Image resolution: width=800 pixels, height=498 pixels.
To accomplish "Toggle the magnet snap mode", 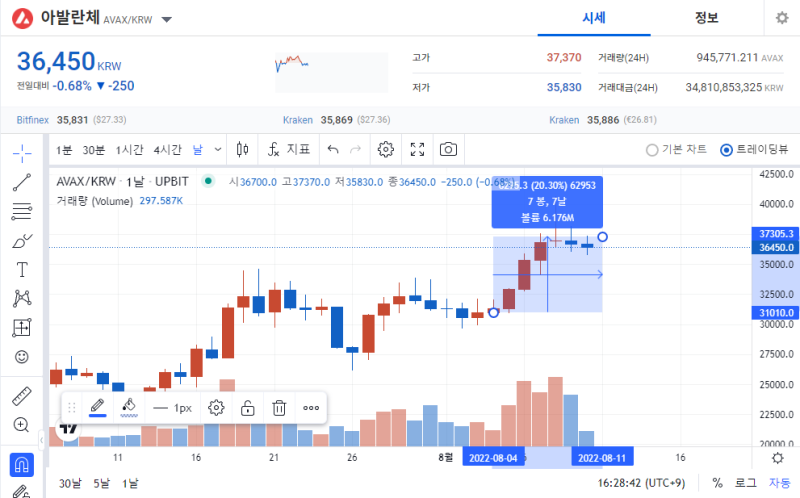I will click(21, 465).
